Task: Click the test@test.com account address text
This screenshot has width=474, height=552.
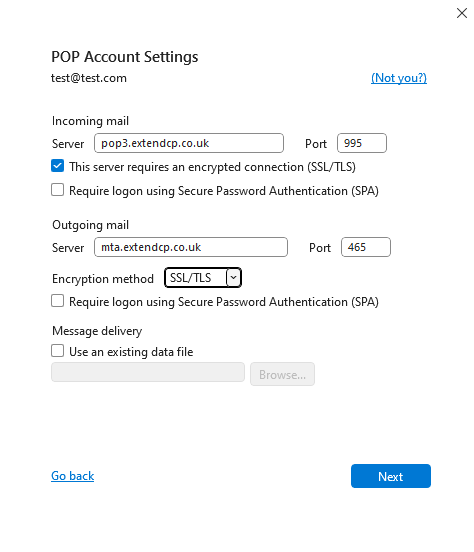Action: [x=89, y=78]
